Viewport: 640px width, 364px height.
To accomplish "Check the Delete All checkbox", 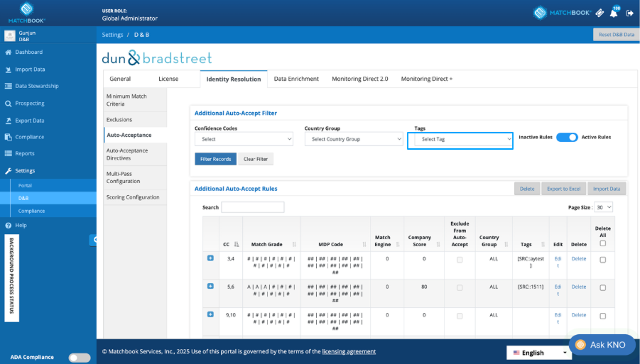I will [603, 243].
